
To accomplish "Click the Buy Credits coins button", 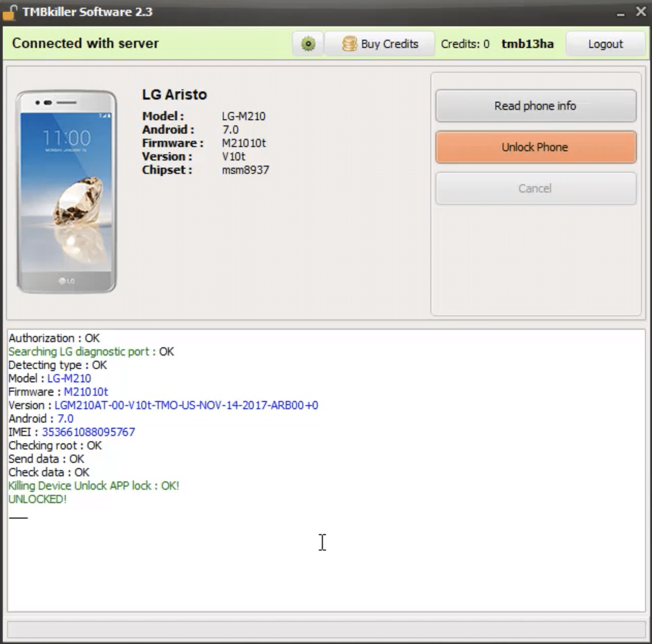I will (380, 44).
